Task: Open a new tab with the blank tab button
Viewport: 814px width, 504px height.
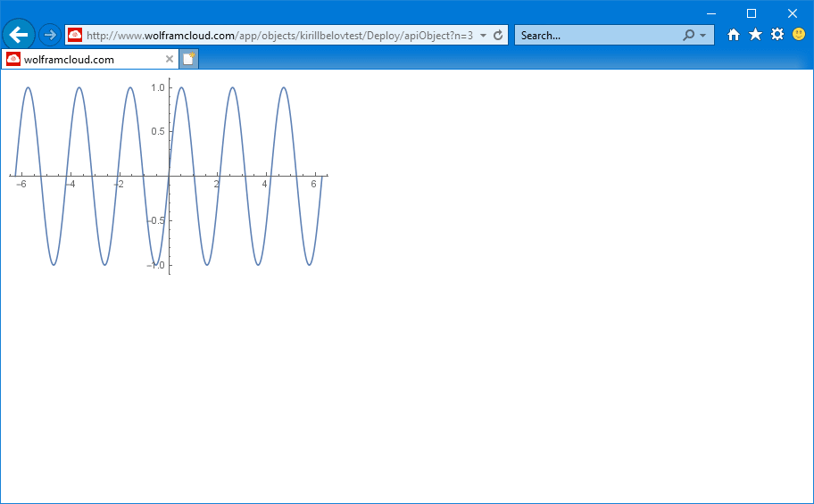Action: pos(189,59)
